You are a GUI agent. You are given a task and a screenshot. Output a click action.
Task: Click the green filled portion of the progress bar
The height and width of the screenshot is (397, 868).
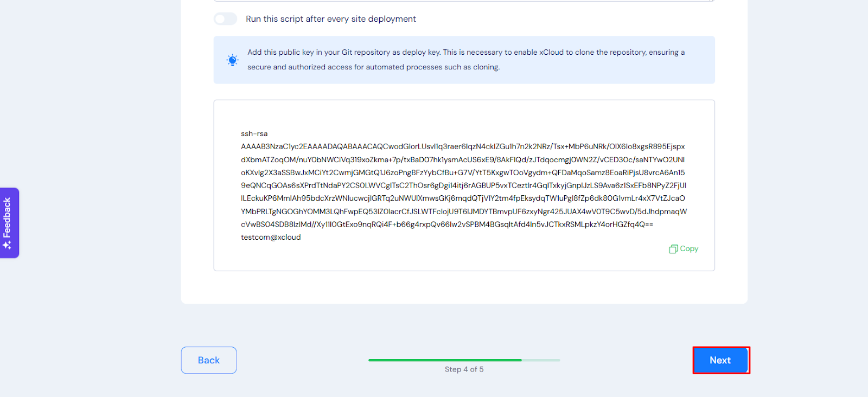pyautogui.click(x=445, y=360)
